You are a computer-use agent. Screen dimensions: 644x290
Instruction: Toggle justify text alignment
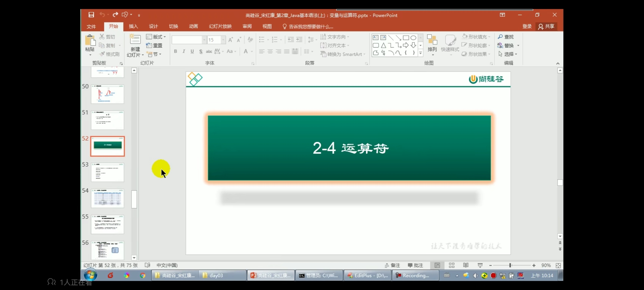[287, 51]
